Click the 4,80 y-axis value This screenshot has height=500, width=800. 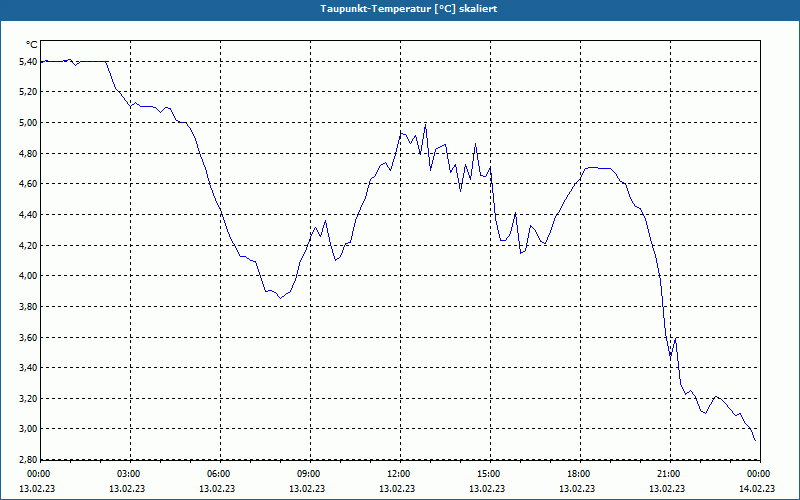pos(27,154)
